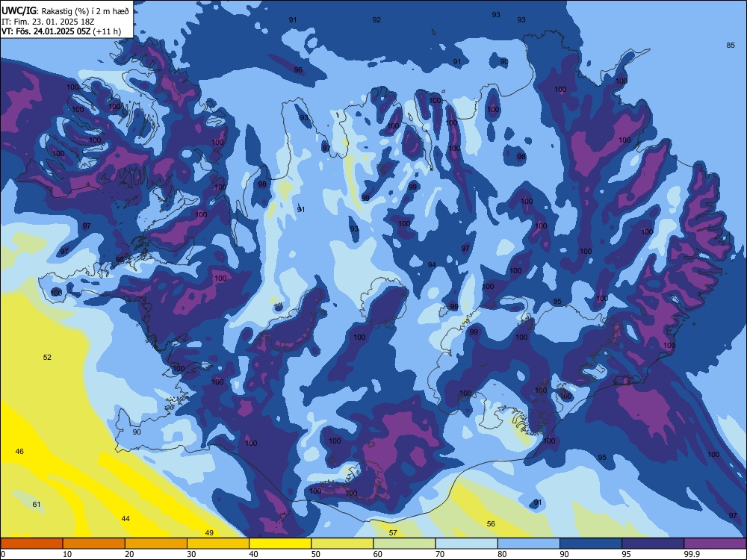Click the humidity value 57 on the map

tap(393, 533)
